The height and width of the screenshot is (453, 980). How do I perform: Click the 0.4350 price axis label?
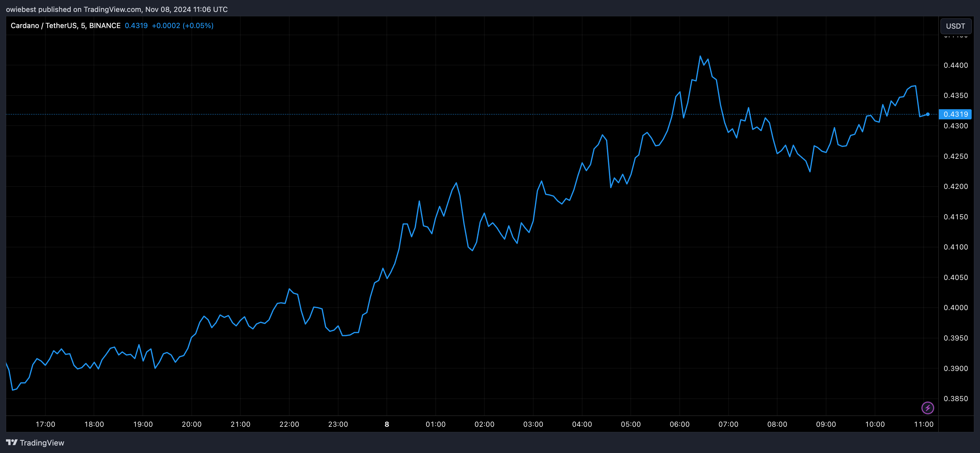click(x=956, y=95)
